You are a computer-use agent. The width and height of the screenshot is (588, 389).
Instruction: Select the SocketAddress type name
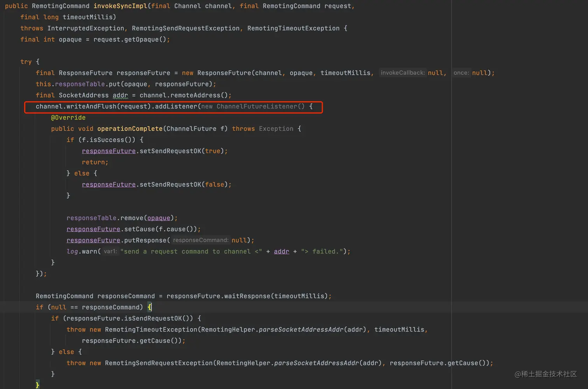84,95
